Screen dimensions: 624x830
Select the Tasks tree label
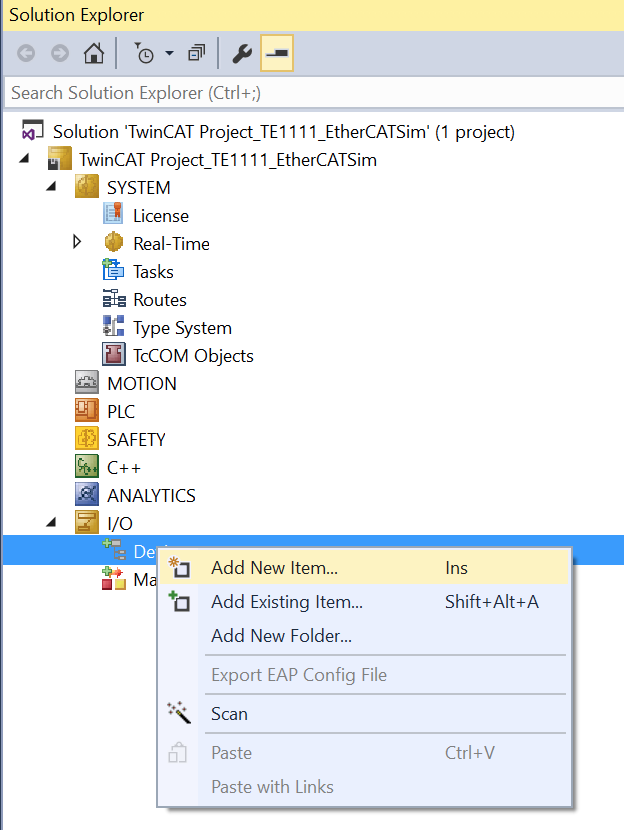[153, 272]
